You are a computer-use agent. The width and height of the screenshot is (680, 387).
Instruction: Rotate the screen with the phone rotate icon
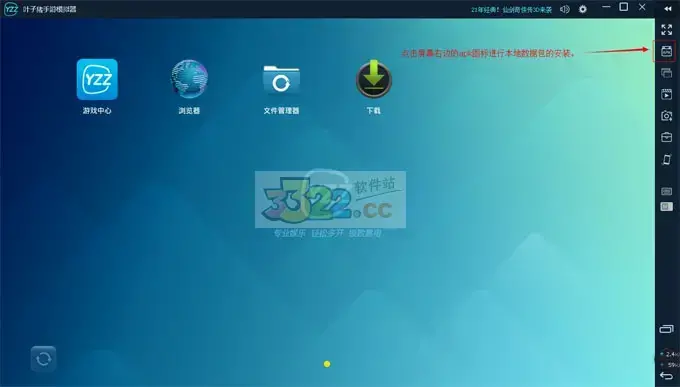point(667,159)
